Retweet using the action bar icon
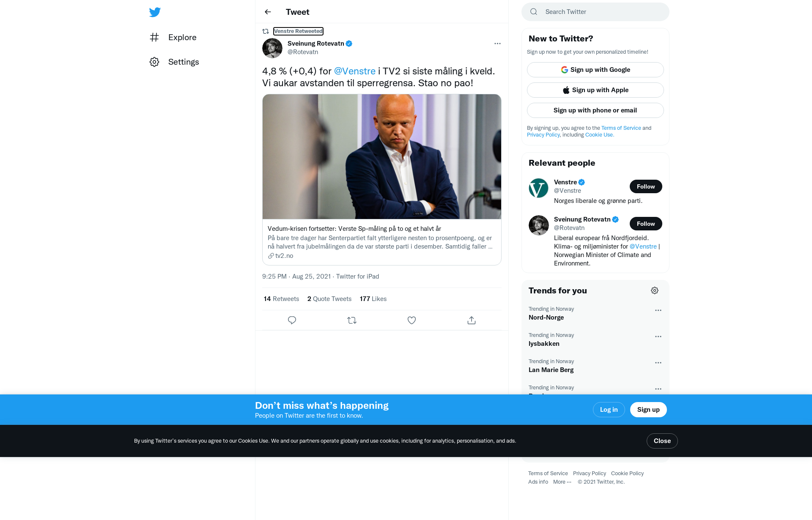Screen dimensions: 812x520 pos(352,320)
